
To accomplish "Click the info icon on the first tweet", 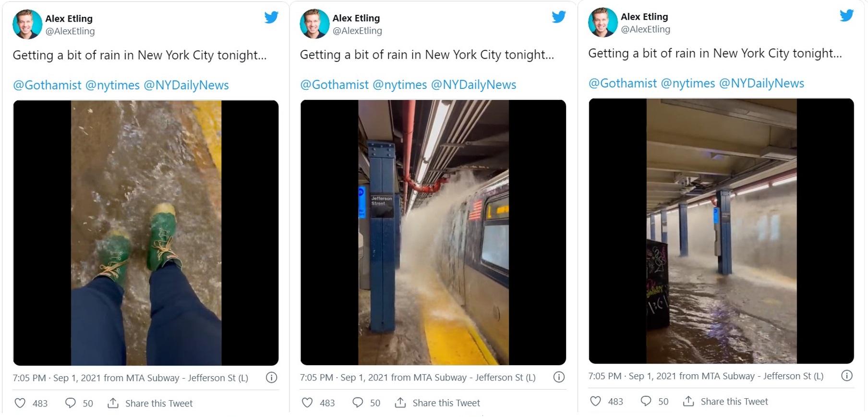I will [x=272, y=378].
